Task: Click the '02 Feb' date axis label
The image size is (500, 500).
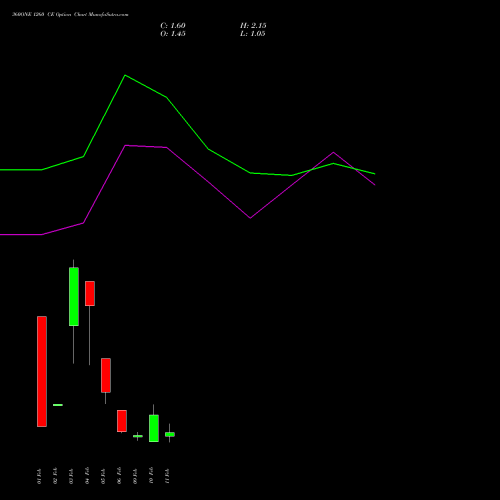Action: [55, 476]
